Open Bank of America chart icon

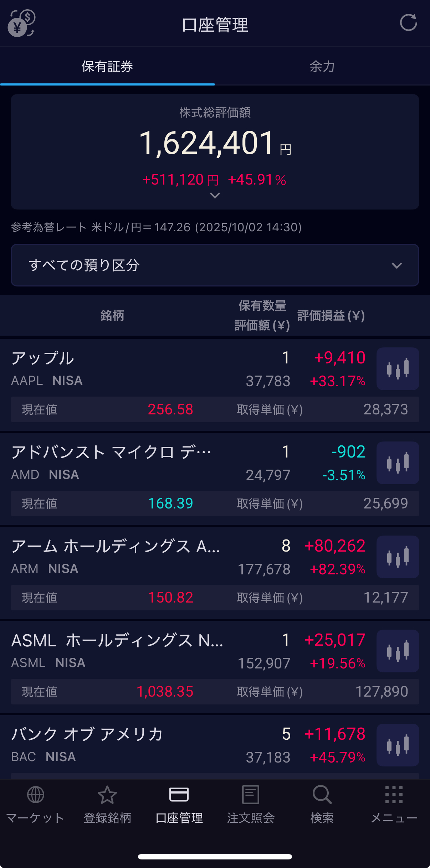tap(398, 745)
